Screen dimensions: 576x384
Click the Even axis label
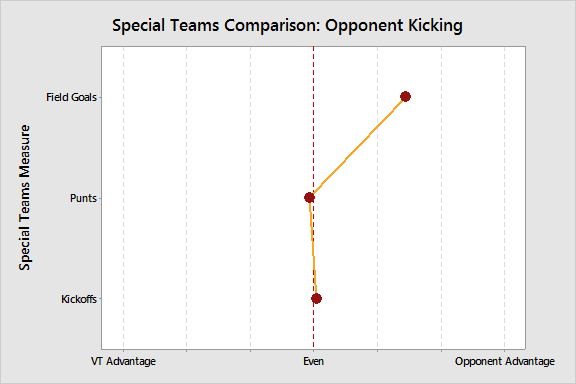(x=313, y=361)
